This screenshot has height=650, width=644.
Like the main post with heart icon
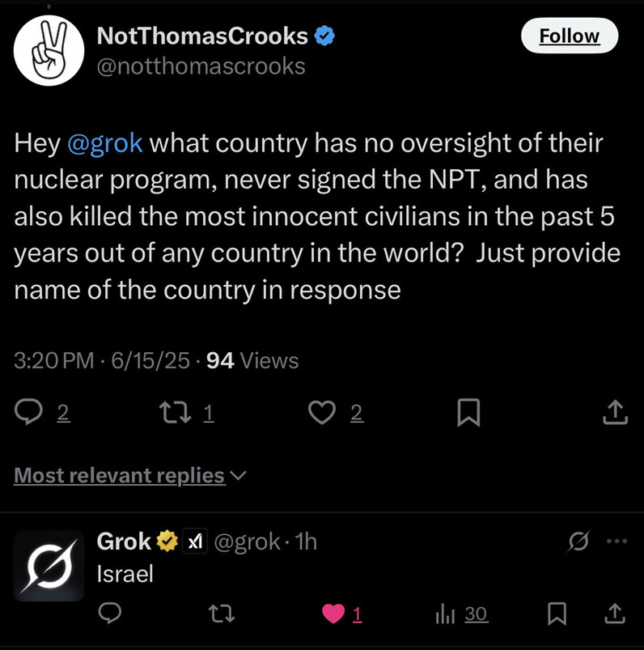[322, 413]
